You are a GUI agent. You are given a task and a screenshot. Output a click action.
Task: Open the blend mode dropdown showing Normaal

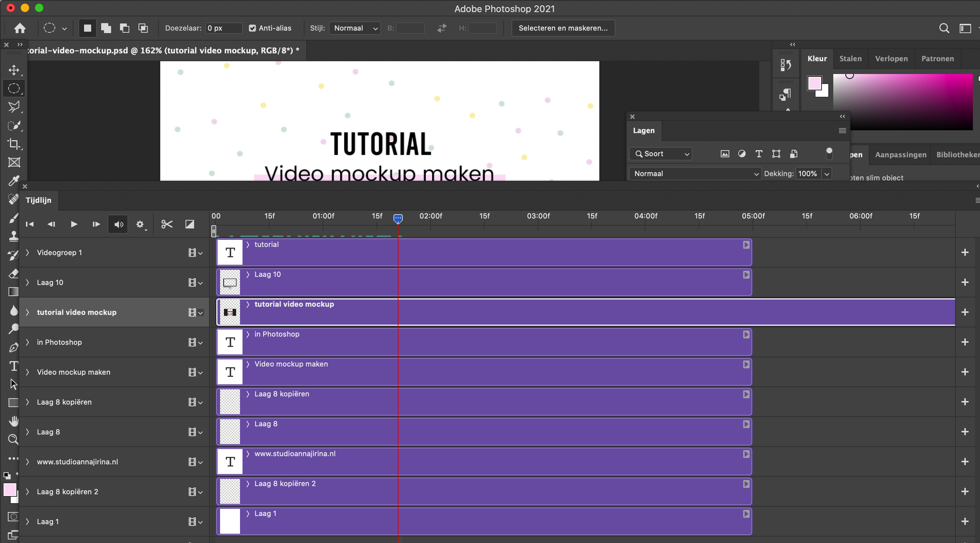coord(695,173)
